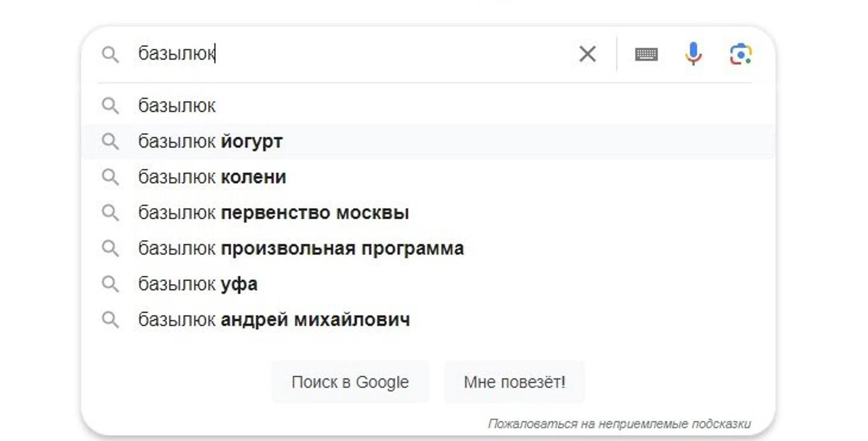
Task: Pick the 'базылюк уфа' suggestion
Action: tap(198, 284)
